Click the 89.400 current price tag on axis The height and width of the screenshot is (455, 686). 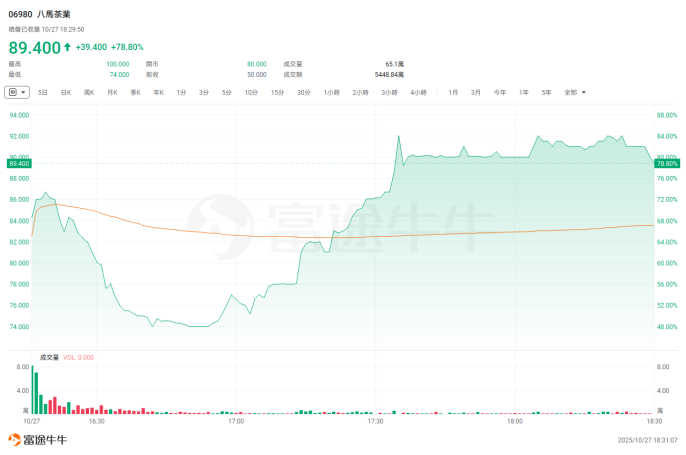pos(20,162)
